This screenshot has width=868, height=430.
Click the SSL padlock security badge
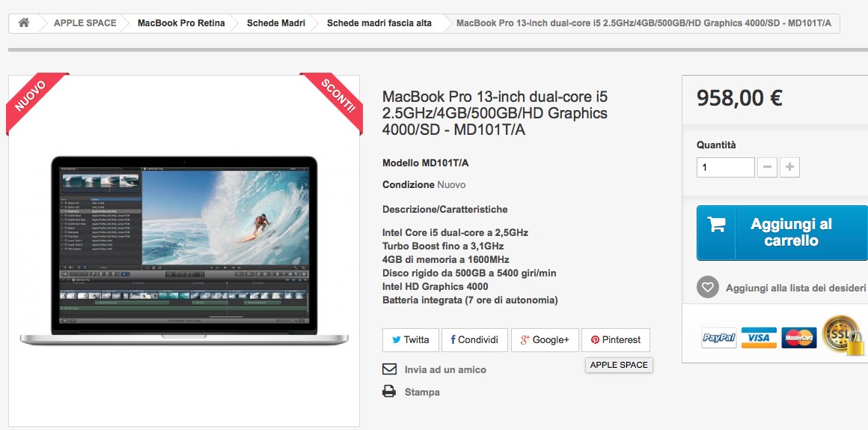click(843, 336)
